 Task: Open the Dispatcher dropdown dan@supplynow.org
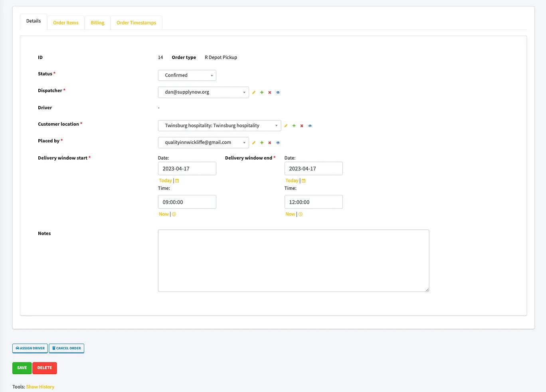[x=204, y=92]
